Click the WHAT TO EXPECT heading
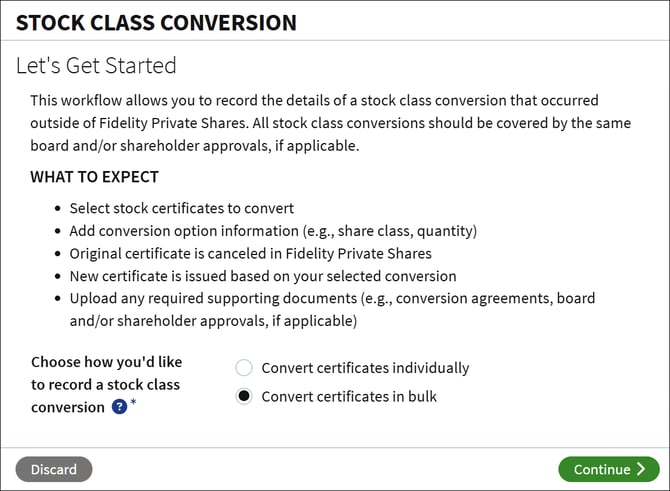The width and height of the screenshot is (670, 491). point(94,177)
